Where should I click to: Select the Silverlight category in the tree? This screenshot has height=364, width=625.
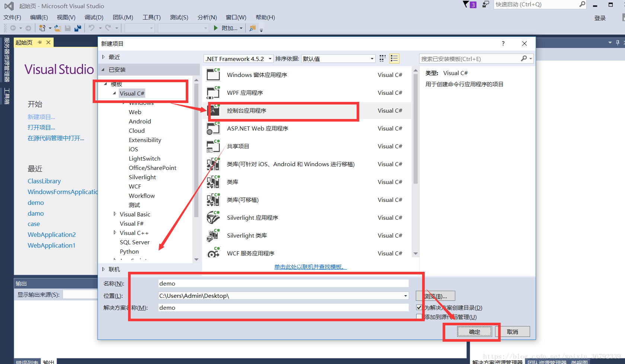tap(142, 177)
